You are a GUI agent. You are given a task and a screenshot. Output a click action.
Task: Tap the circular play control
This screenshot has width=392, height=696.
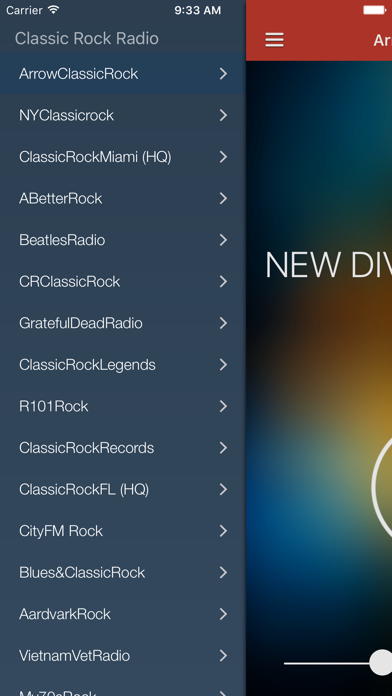(x=382, y=487)
